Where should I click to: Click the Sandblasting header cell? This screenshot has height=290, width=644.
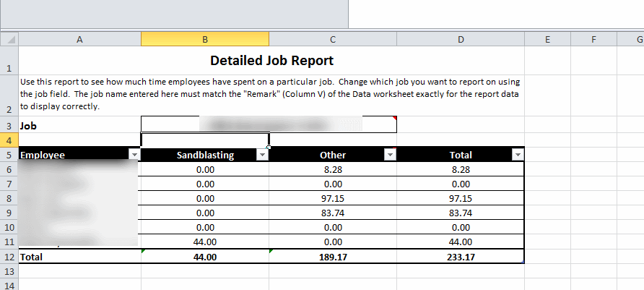205,155
